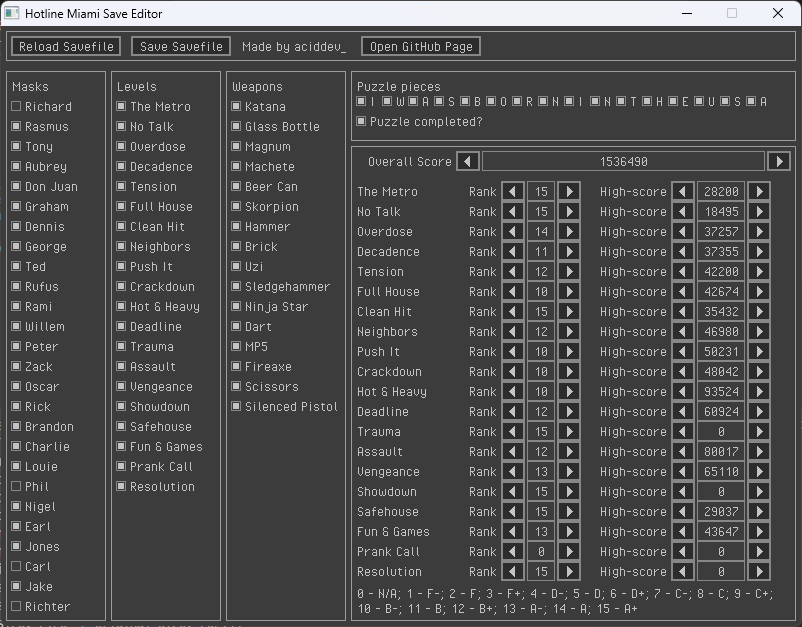
Task: Decrease The Metro rank with left arrow
Action: tap(513, 191)
